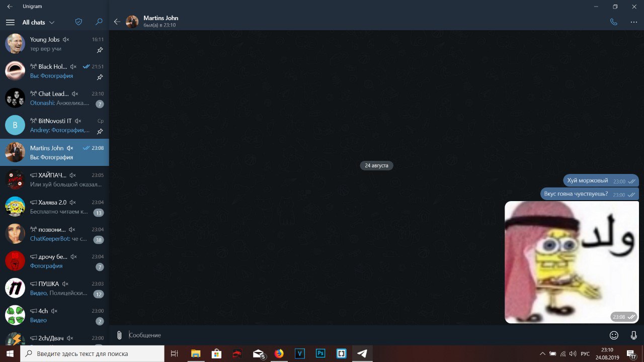Open the ХАЙПАЧ... channel

pyautogui.click(x=54, y=179)
